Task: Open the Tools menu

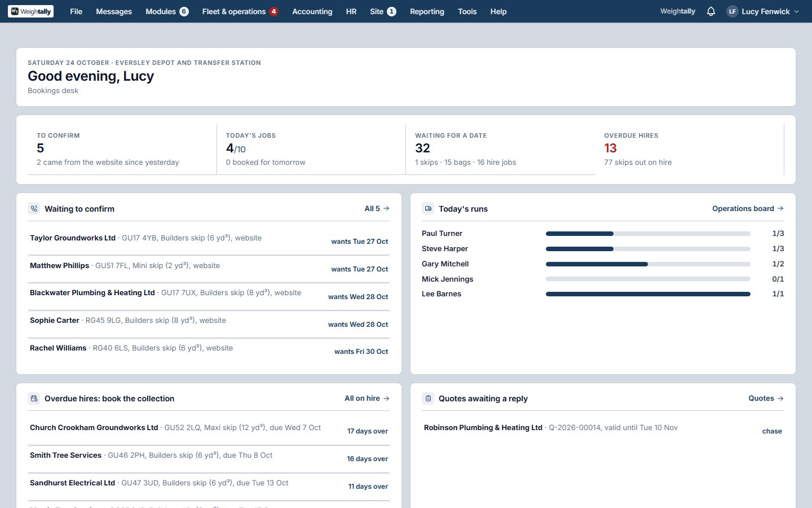Action: click(x=467, y=11)
